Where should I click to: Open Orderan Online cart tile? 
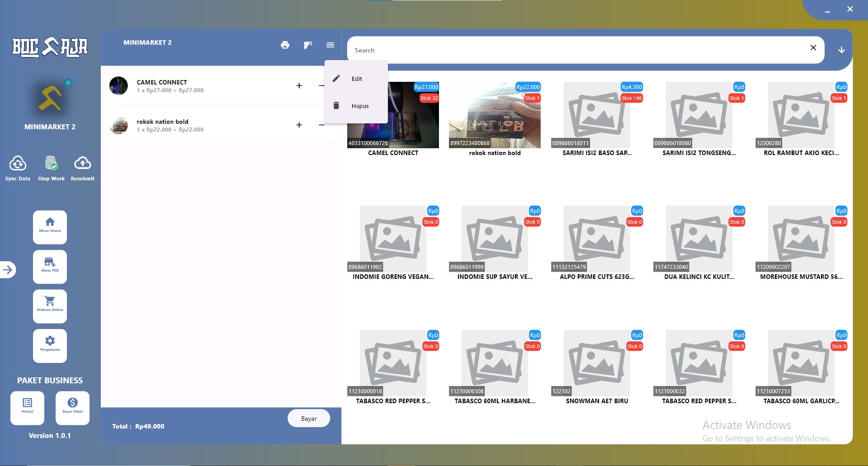pos(50,306)
